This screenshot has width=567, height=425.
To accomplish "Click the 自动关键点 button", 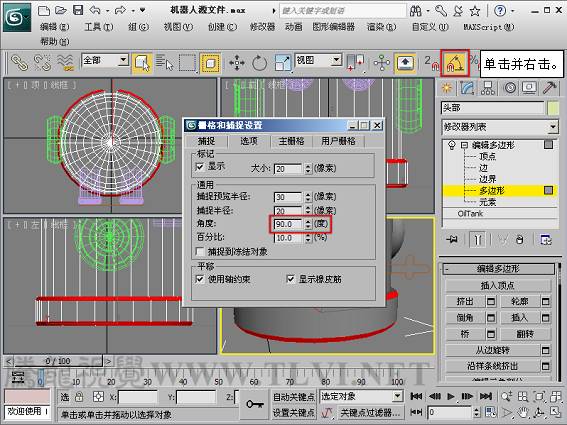I will click(x=293, y=397).
